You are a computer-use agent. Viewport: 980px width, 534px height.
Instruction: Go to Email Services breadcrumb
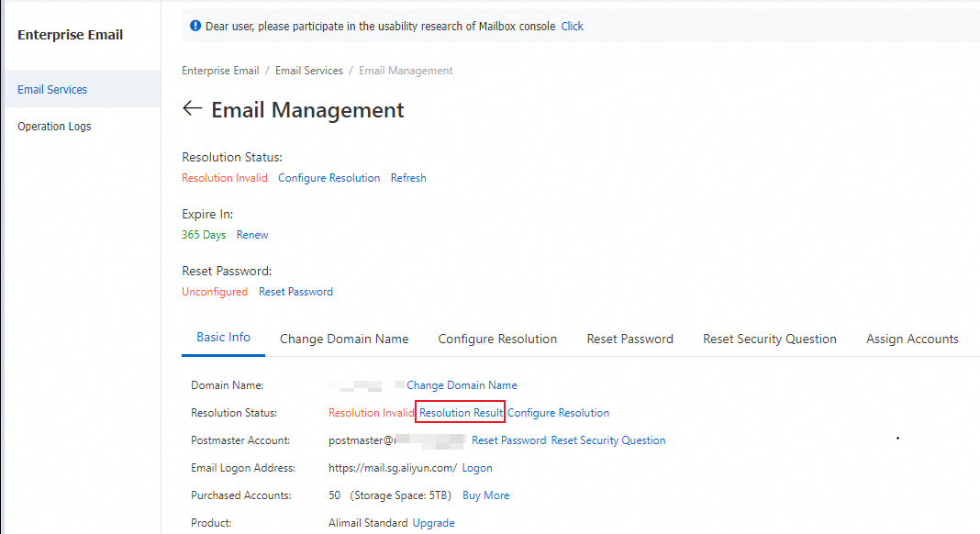(x=309, y=71)
